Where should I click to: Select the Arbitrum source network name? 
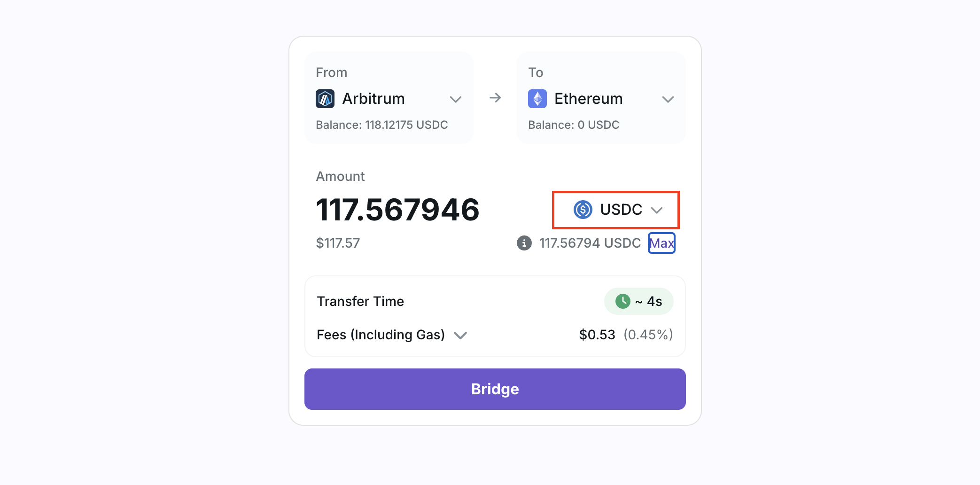(x=373, y=99)
